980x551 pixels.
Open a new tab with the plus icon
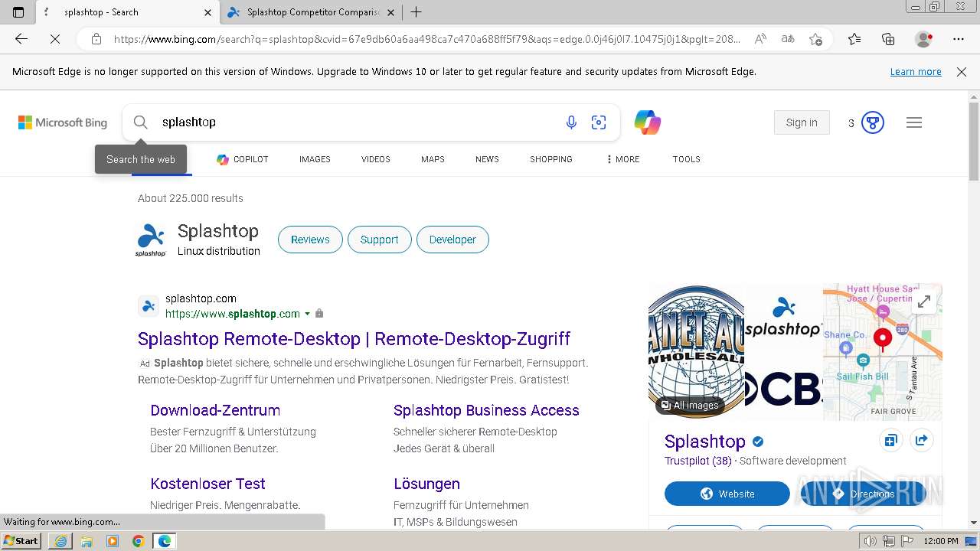(x=416, y=12)
